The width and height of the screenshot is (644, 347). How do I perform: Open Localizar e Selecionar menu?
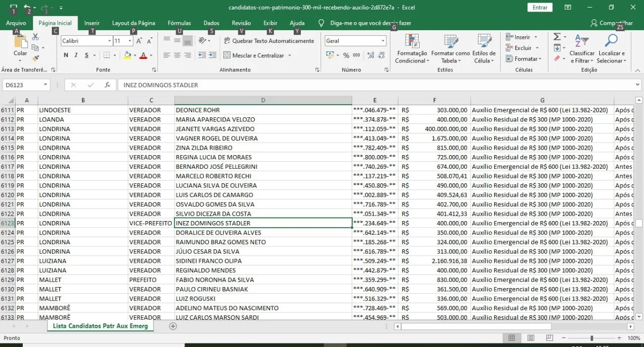(x=612, y=48)
